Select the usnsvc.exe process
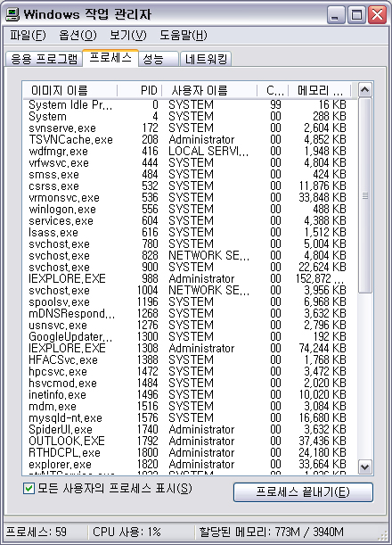Screen dimensions: 392x545 (x=189, y=325)
